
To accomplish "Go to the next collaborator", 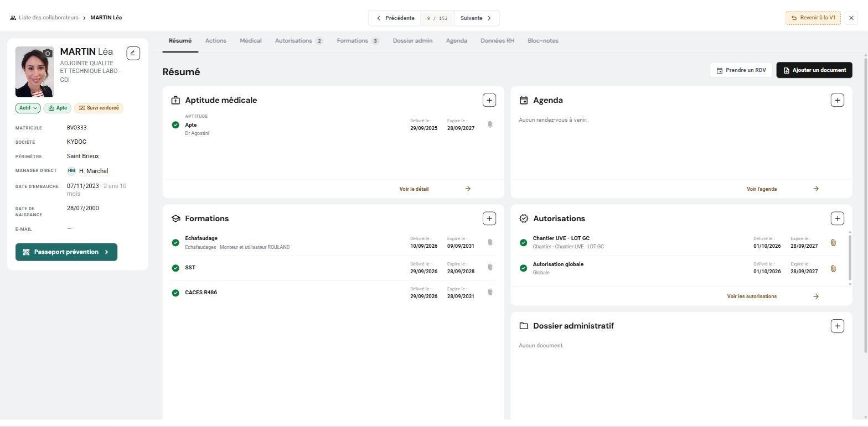I will click(x=477, y=18).
